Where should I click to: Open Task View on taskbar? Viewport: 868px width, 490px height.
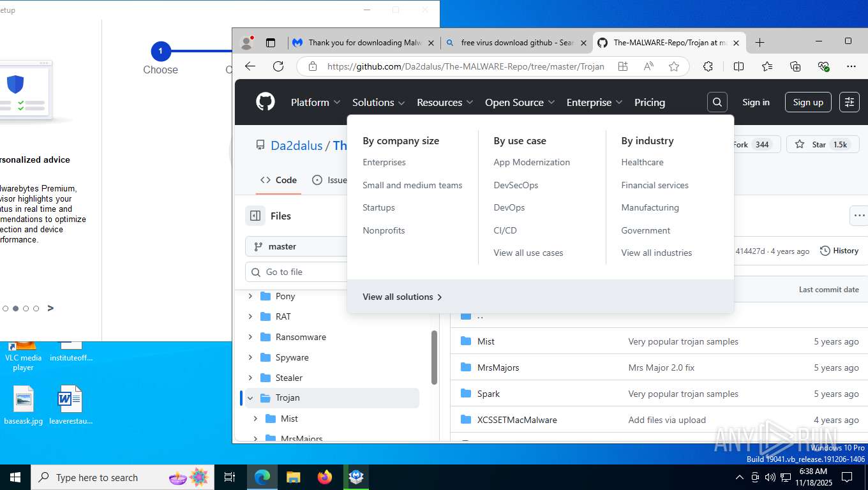230,477
